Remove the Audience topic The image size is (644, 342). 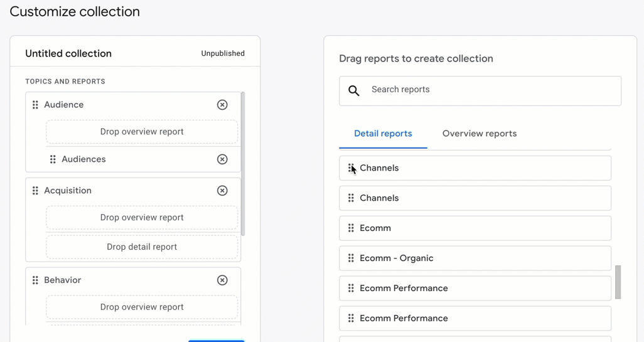tap(222, 105)
